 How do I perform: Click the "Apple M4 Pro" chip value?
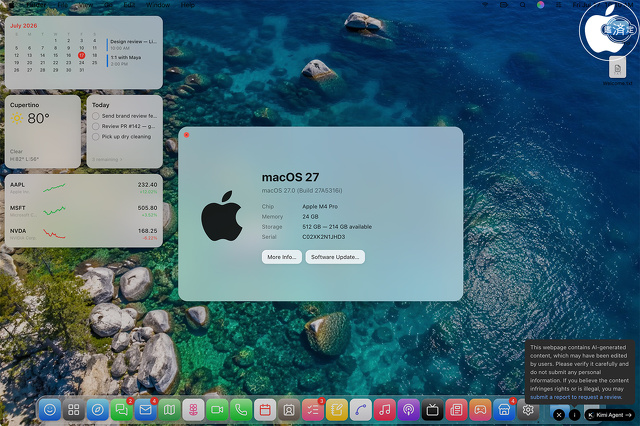click(320, 206)
